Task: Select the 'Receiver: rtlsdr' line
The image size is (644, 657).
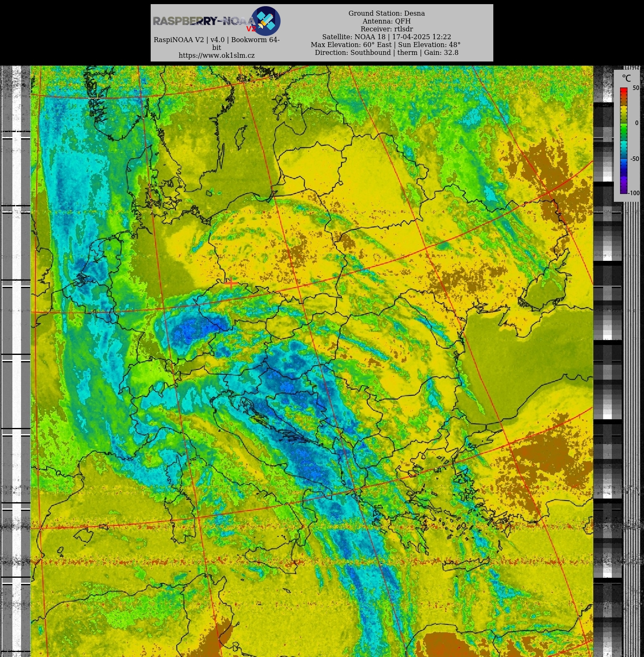Action: click(386, 29)
